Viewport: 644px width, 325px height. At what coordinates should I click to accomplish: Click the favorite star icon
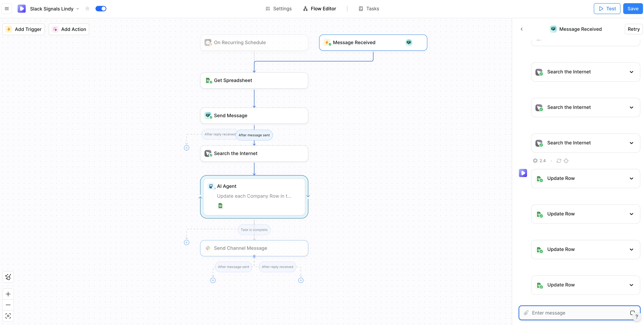tap(87, 9)
